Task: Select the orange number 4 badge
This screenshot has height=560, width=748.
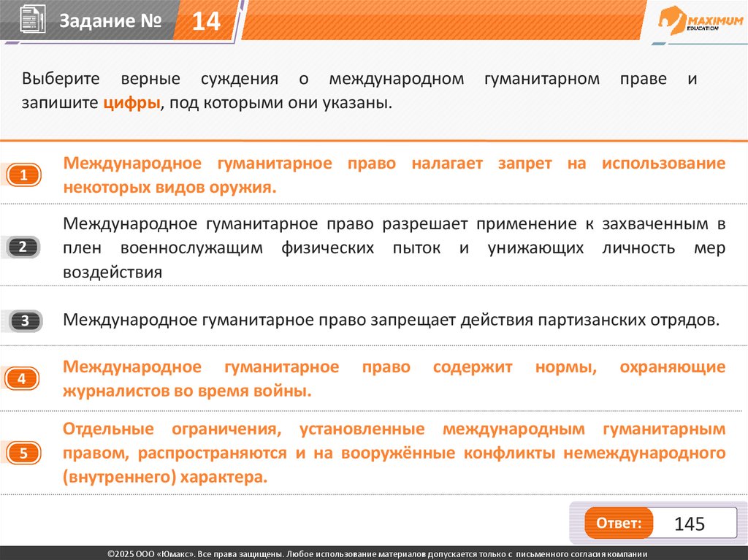Action: pos(22,379)
